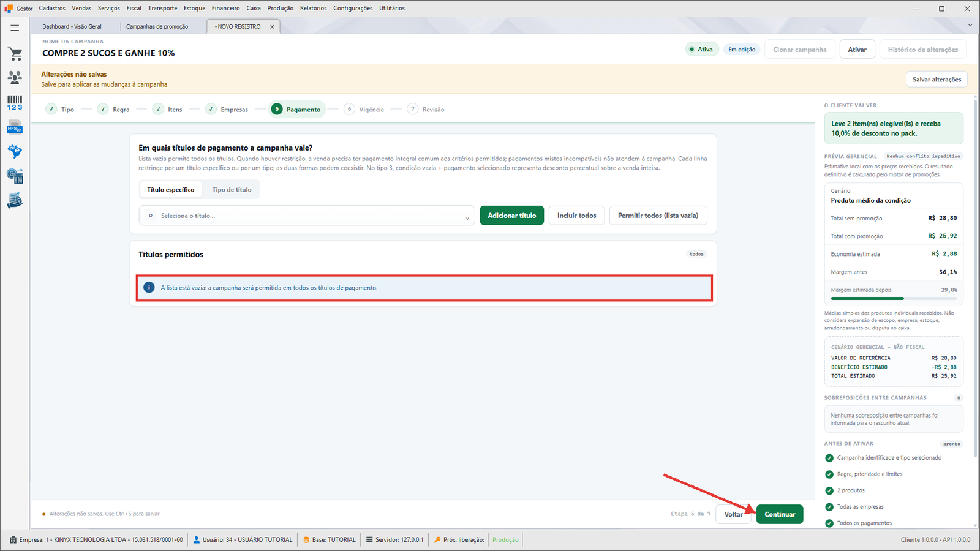980x551 pixels.
Task: Go to the Regra wizard step
Action: 113,110
